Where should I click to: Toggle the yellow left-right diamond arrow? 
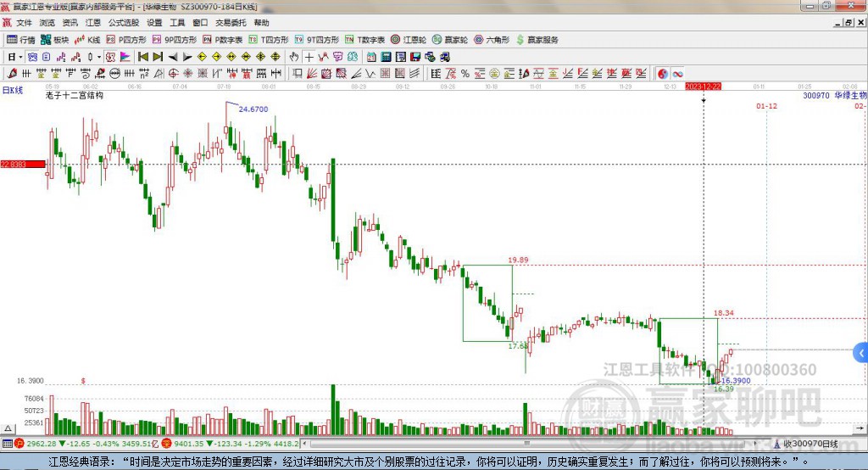click(x=231, y=57)
